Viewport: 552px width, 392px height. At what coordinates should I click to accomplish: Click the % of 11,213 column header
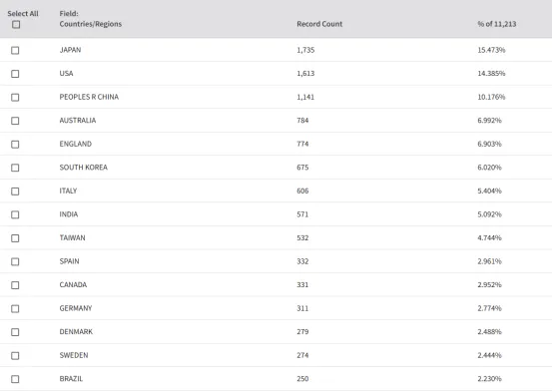coord(497,24)
